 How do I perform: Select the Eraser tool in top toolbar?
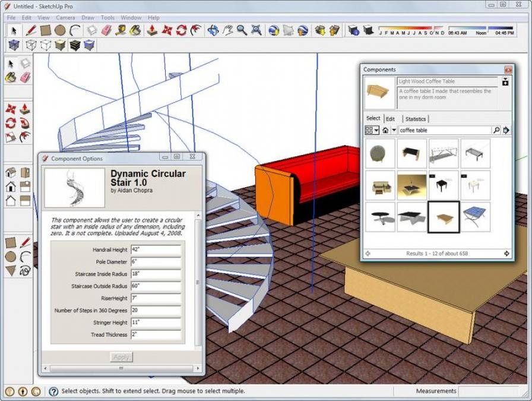[106, 30]
